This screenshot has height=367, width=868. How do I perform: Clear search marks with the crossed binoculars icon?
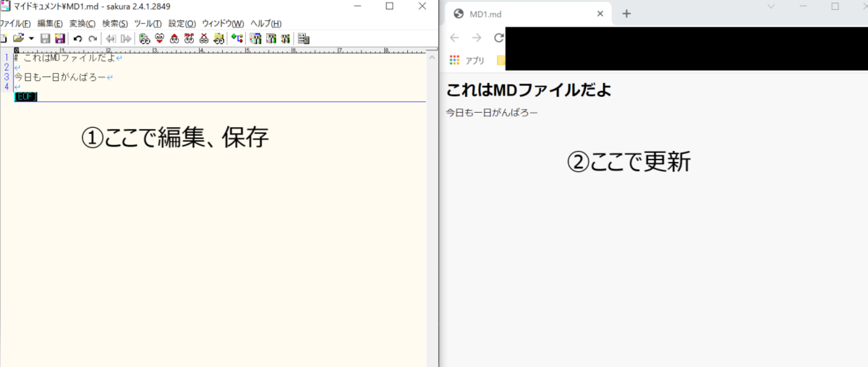point(204,38)
